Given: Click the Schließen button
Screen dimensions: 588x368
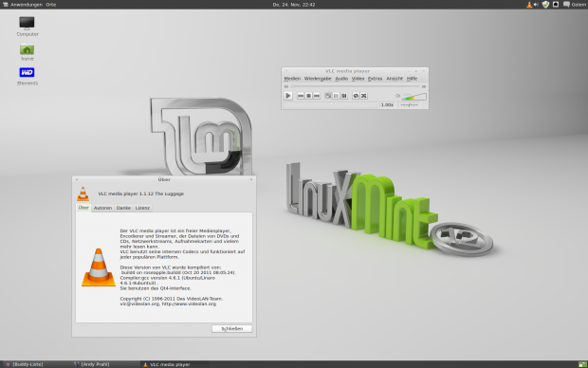Looking at the screenshot, I should tap(231, 328).
